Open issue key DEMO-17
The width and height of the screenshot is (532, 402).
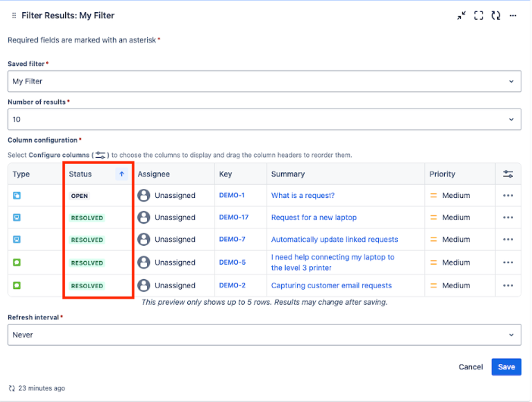tap(233, 217)
